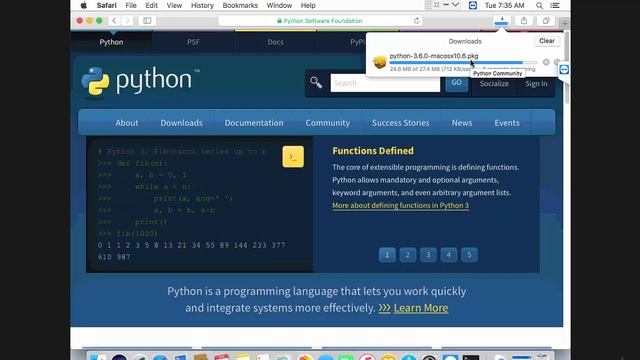The height and width of the screenshot is (360, 640).
Task: Open the Downloads navigation menu
Action: pos(181,123)
